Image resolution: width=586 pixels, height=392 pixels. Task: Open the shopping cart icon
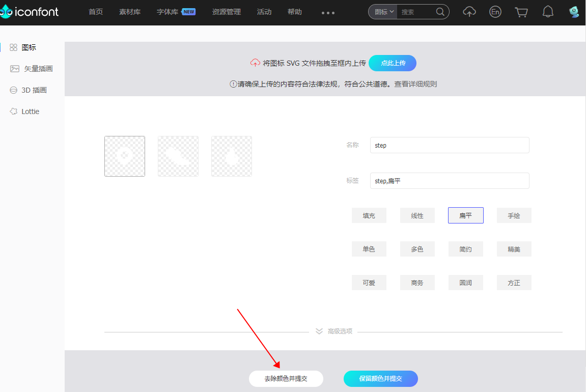[x=521, y=12]
